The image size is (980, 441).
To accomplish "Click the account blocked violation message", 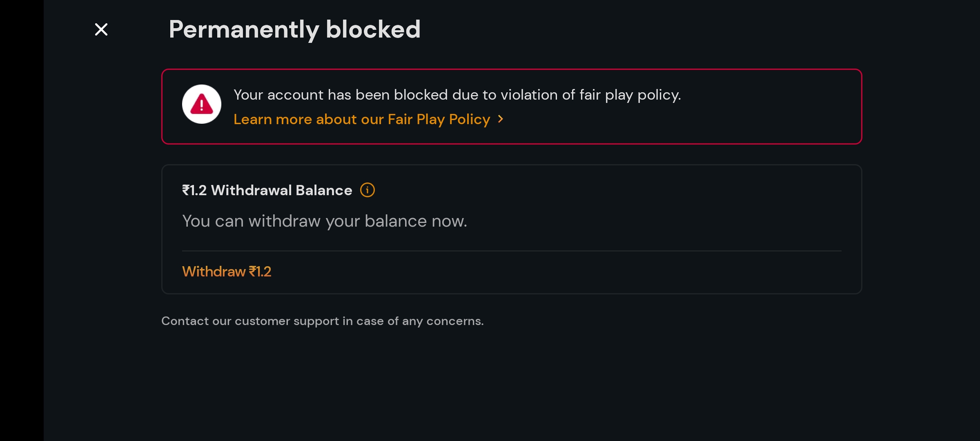I will coord(457,95).
